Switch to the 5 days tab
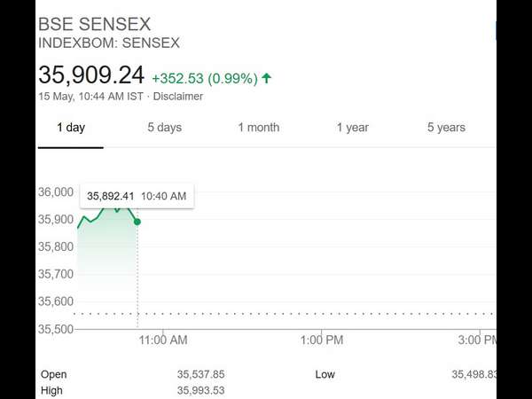532x399 pixels. coord(164,128)
